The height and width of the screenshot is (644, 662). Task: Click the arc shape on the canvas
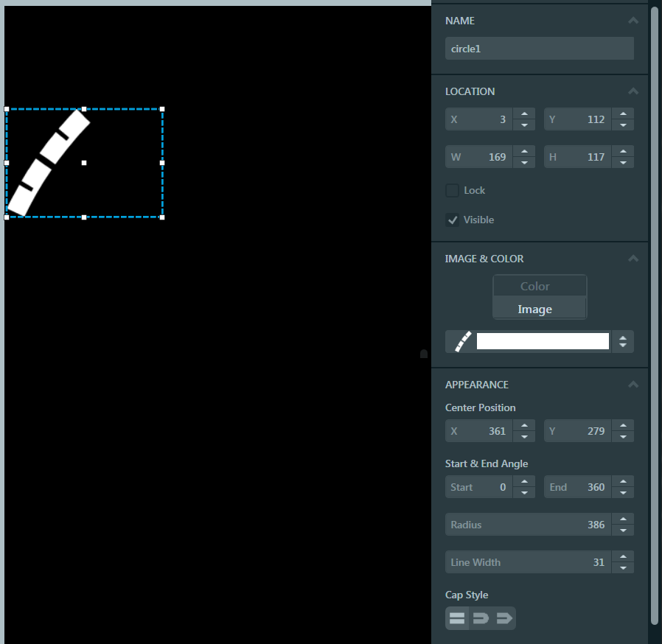(49, 163)
